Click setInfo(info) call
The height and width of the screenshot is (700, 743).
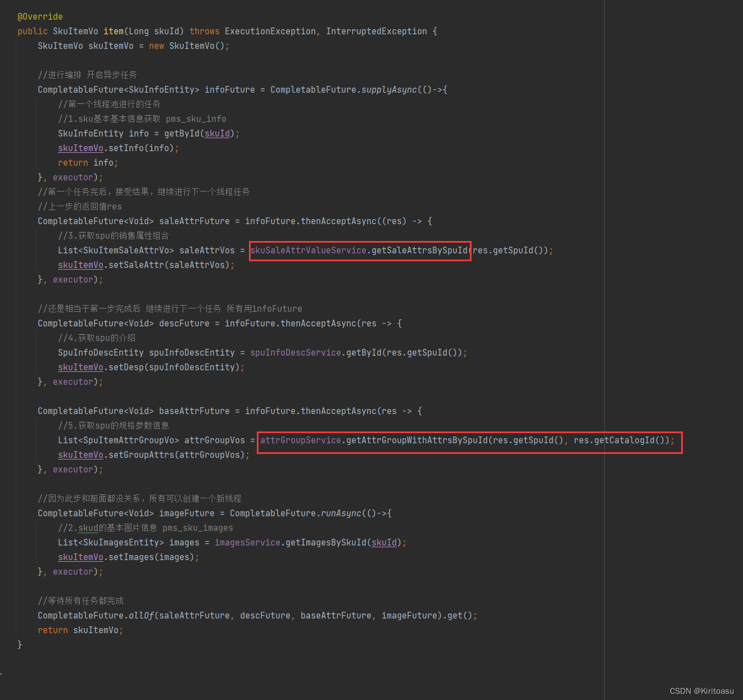(141, 148)
